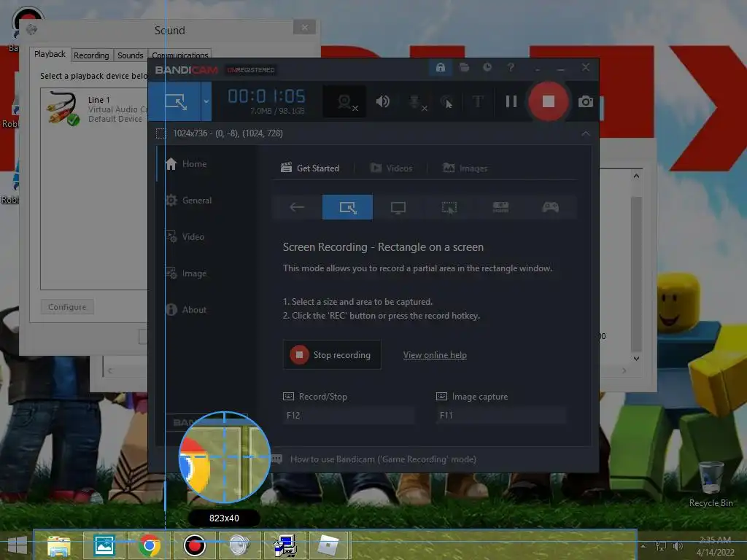Open Bandicam help question mark icon
This screenshot has height=560, width=747.
[511, 68]
